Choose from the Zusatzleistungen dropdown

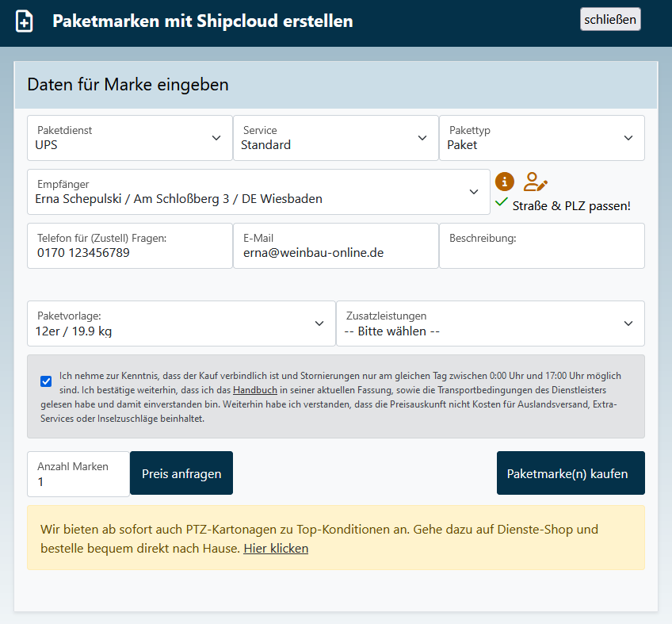(x=490, y=323)
